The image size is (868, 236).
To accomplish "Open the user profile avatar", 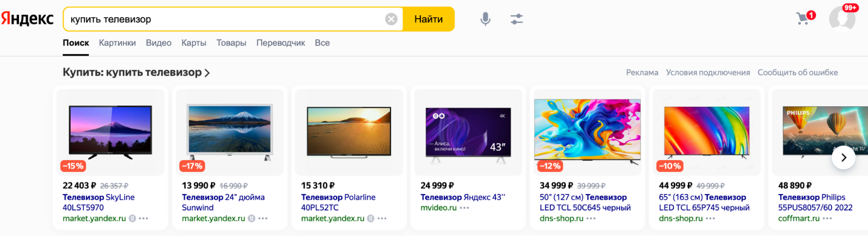I will (842, 19).
